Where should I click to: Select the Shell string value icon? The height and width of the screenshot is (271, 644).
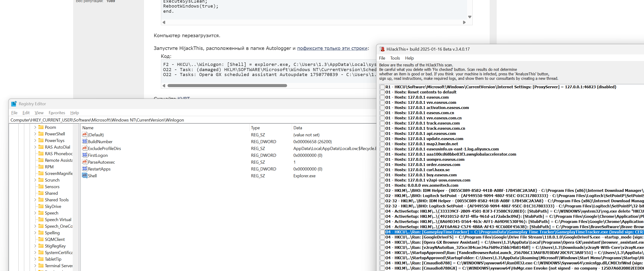(84, 175)
